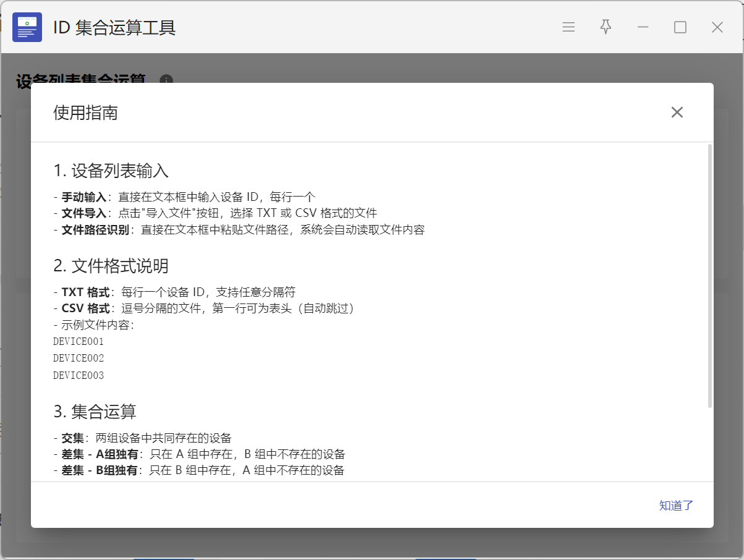Open the hamburger menu in title bar

pyautogui.click(x=568, y=27)
